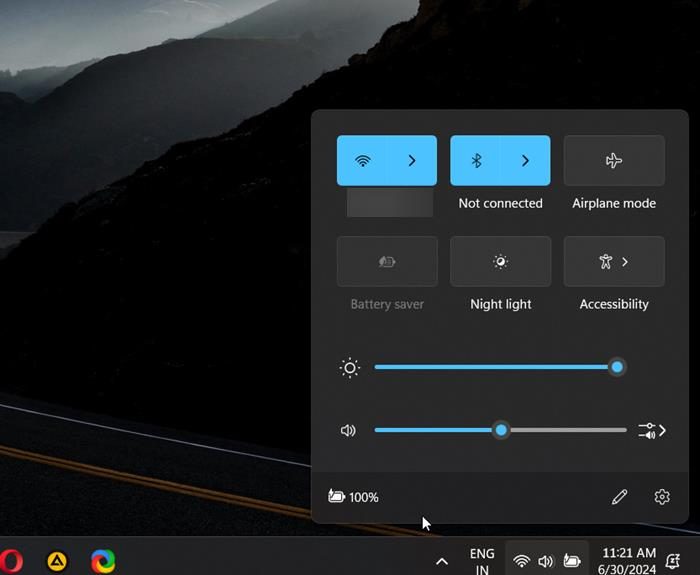Screen dimensions: 700x575
Task: Click the middle of the volume slider track
Action: [500, 430]
